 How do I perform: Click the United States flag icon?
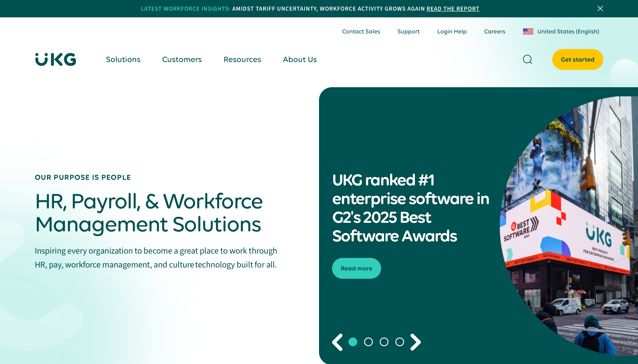tap(528, 31)
